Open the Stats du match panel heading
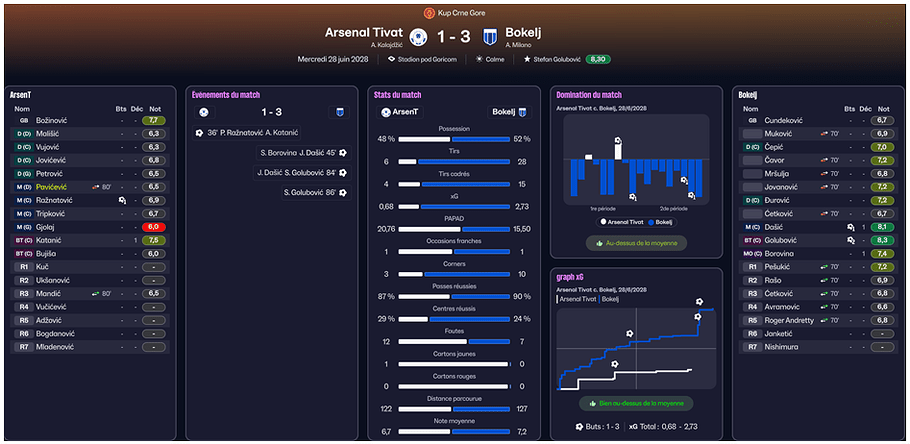This screenshot has height=444, width=910. click(x=396, y=94)
